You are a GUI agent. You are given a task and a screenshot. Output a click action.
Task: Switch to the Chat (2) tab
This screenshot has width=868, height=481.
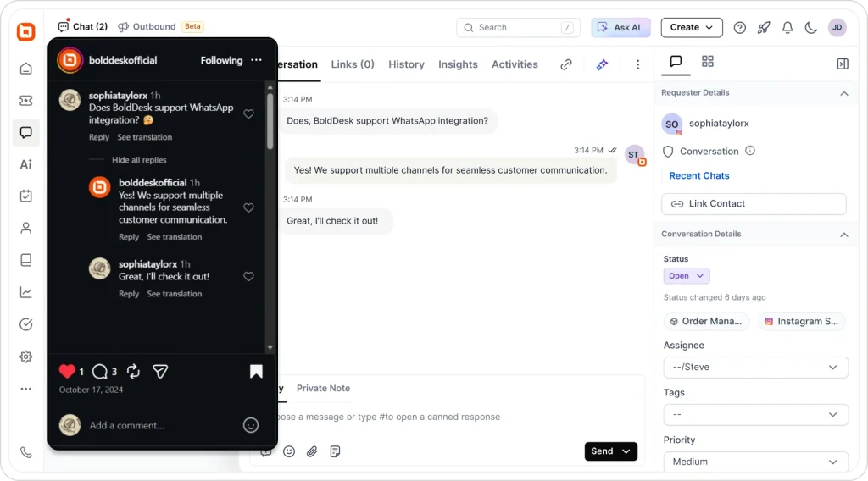(83, 26)
